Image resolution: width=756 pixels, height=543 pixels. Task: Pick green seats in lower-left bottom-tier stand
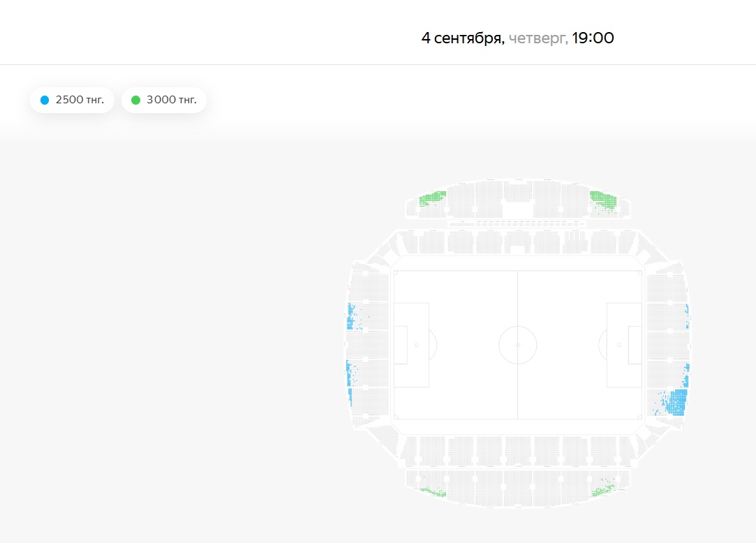point(434,492)
